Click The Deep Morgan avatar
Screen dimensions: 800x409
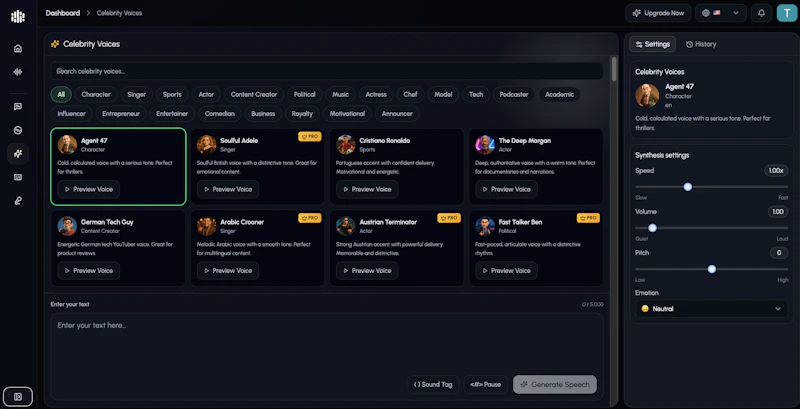click(485, 144)
